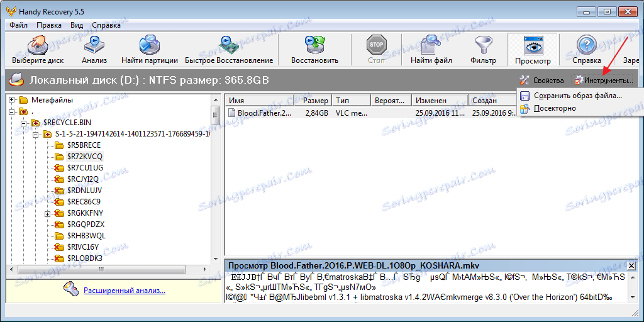Viewport: 644px width, 322px height.
Task: Select the deleted $R7CU1UG folder
Action: pos(85,167)
